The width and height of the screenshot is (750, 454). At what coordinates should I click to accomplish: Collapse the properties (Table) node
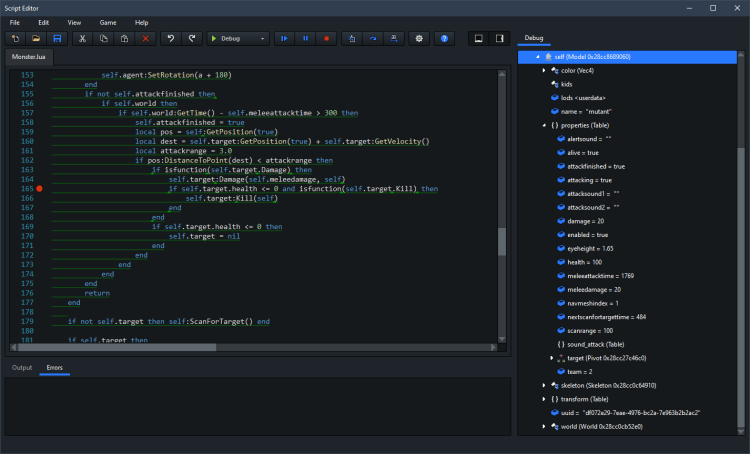pos(544,125)
